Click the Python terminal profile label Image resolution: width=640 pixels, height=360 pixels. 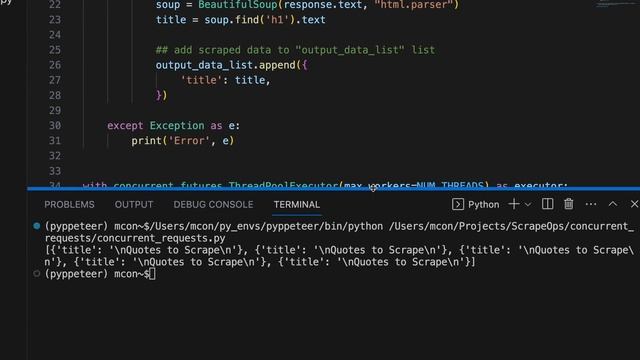point(484,204)
